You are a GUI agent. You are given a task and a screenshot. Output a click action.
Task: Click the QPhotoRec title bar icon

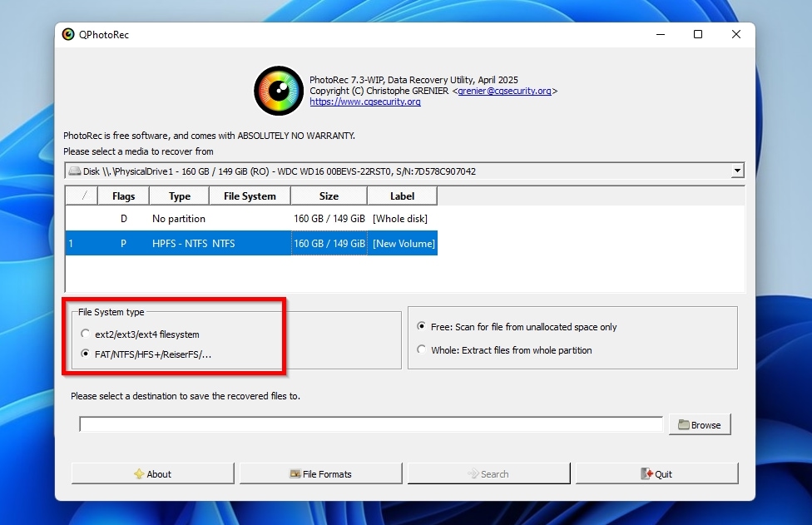[x=67, y=34]
